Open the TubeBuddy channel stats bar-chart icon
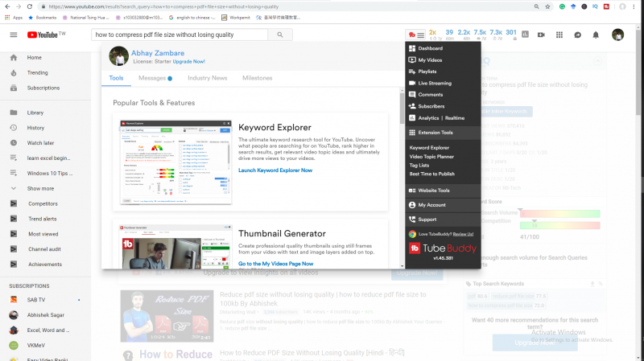 coord(525,35)
